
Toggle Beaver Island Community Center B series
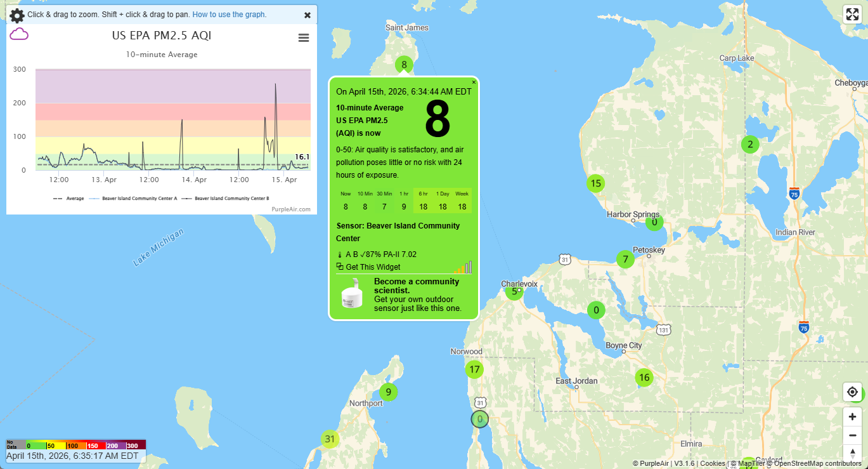228,199
